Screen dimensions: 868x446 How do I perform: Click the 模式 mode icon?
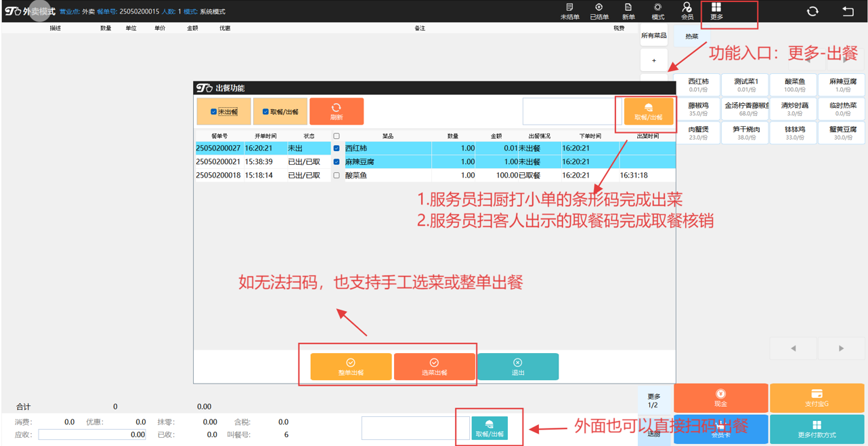tap(657, 11)
